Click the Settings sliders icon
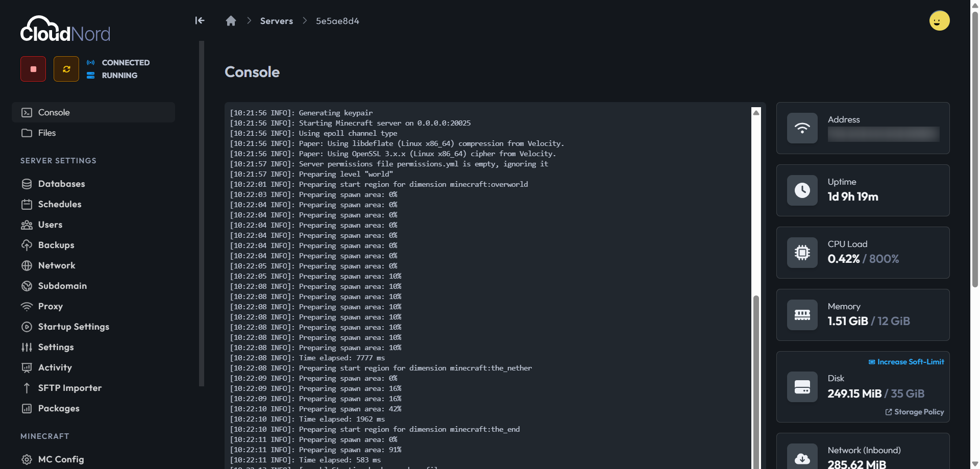The height and width of the screenshot is (469, 980). click(27, 347)
